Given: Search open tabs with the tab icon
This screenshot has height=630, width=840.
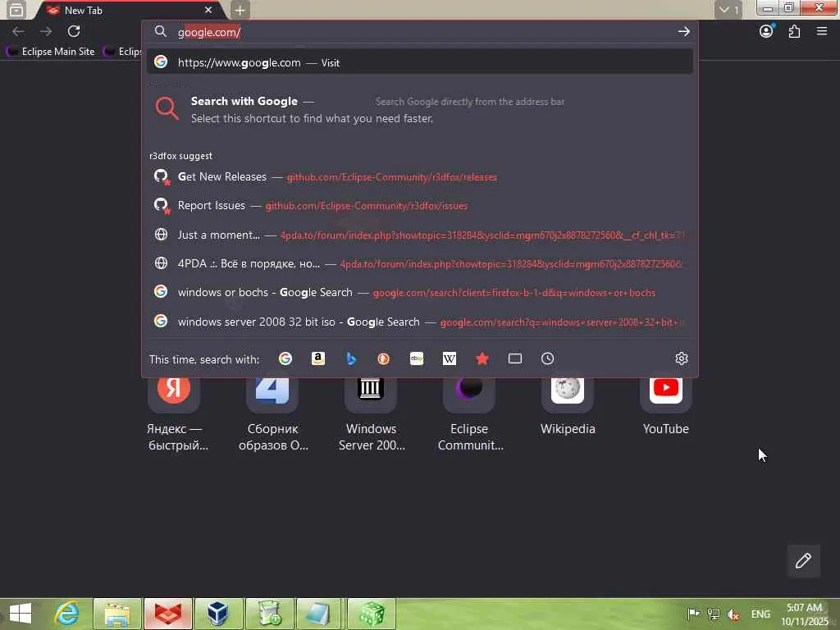Looking at the screenshot, I should [x=515, y=358].
